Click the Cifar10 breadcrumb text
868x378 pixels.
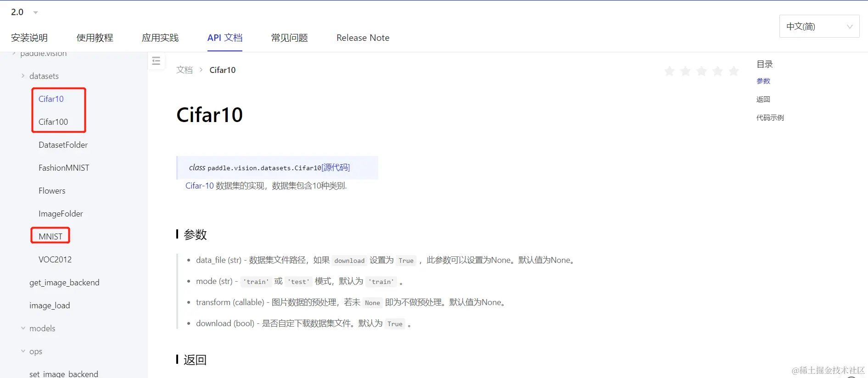(223, 70)
